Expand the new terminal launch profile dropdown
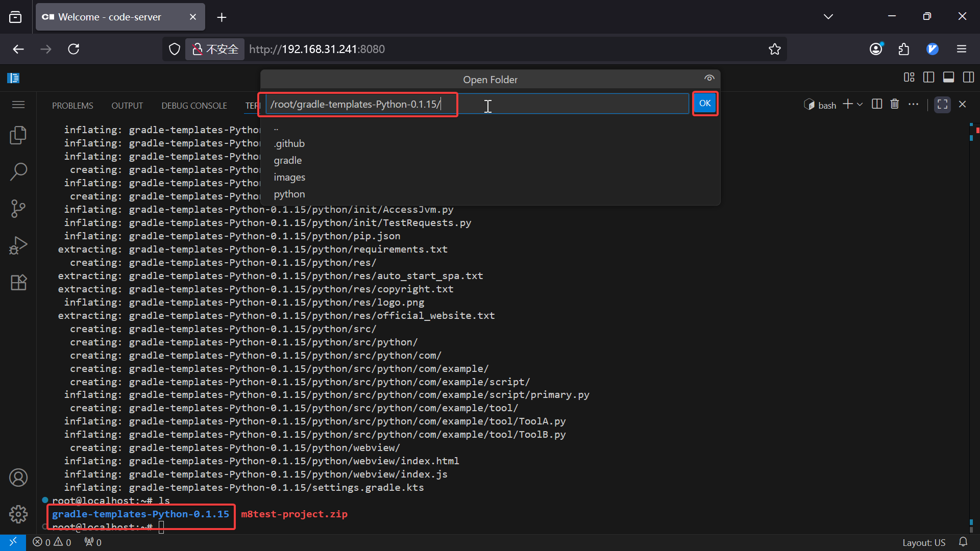980x551 pixels. point(860,104)
